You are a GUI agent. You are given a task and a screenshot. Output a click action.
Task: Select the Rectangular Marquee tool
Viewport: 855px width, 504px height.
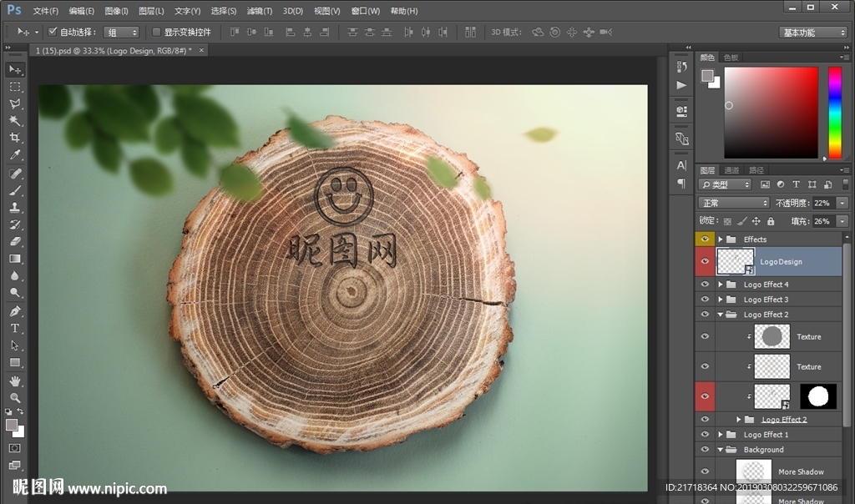[x=15, y=87]
